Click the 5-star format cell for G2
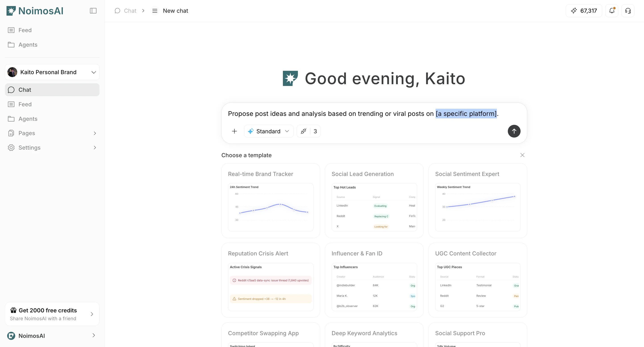The width and height of the screenshot is (644, 347). [480, 306]
